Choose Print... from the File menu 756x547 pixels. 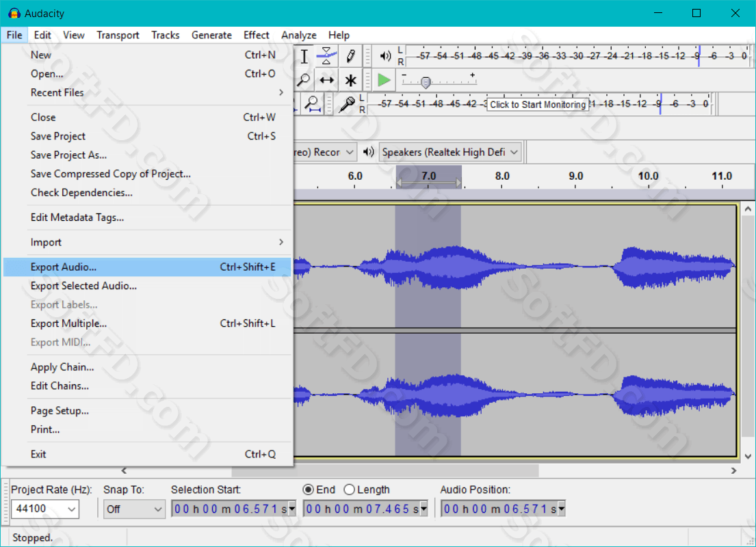(x=147, y=429)
